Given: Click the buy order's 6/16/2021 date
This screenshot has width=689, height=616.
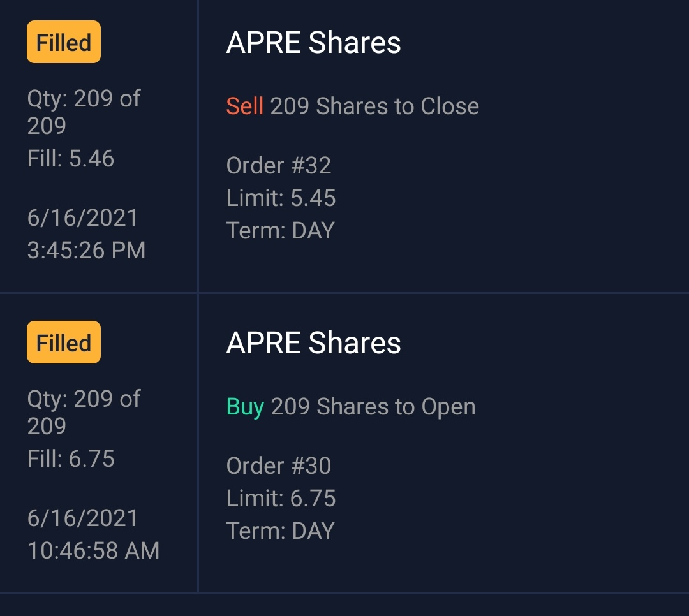Looking at the screenshot, I should [x=83, y=518].
